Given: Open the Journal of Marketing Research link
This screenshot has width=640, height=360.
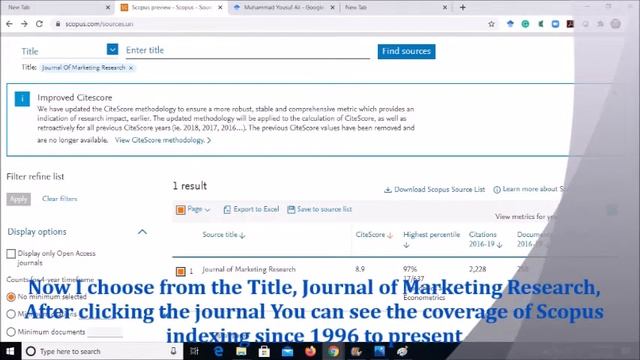Looking at the screenshot, I should 249,269.
